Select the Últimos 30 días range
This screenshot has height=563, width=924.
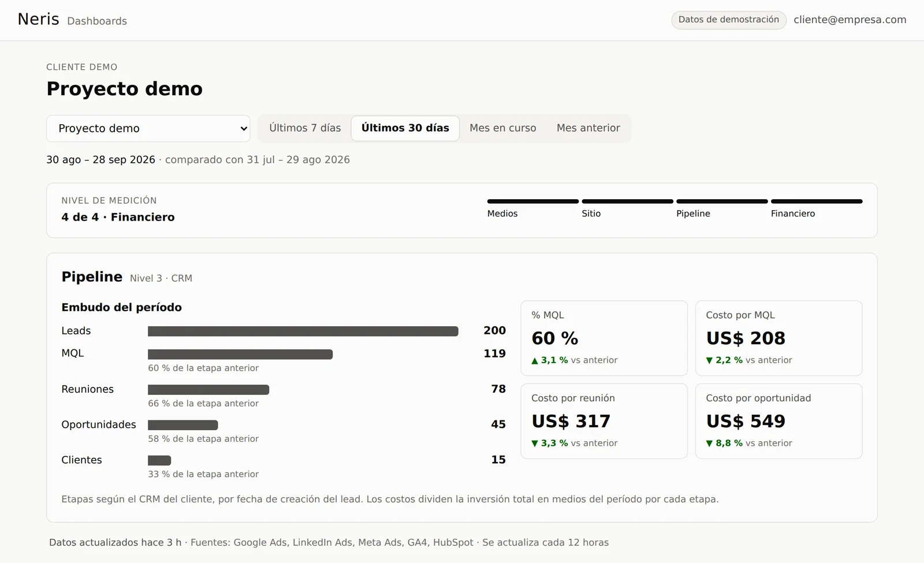[x=405, y=128]
